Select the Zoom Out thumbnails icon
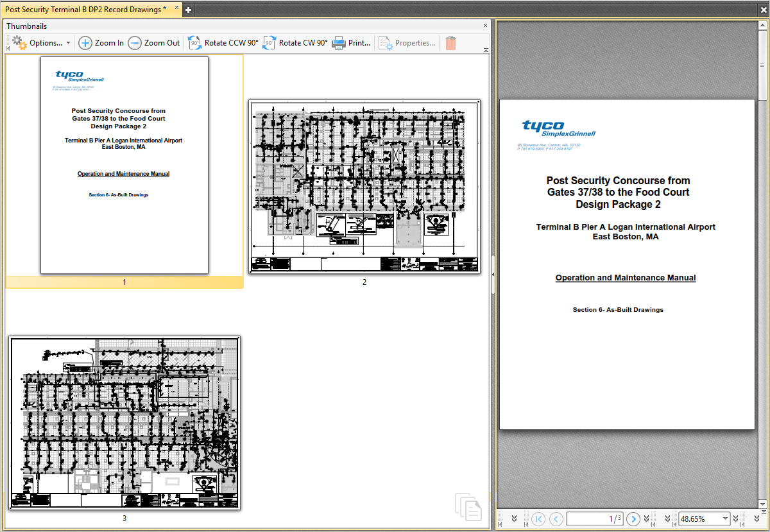 [x=135, y=43]
